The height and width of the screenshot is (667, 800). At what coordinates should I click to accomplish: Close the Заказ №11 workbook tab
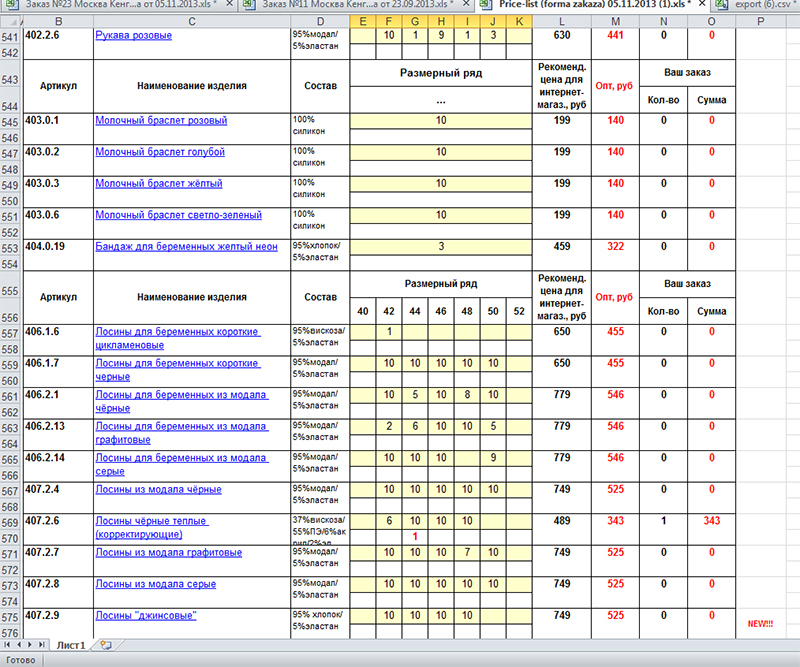[466, 4]
